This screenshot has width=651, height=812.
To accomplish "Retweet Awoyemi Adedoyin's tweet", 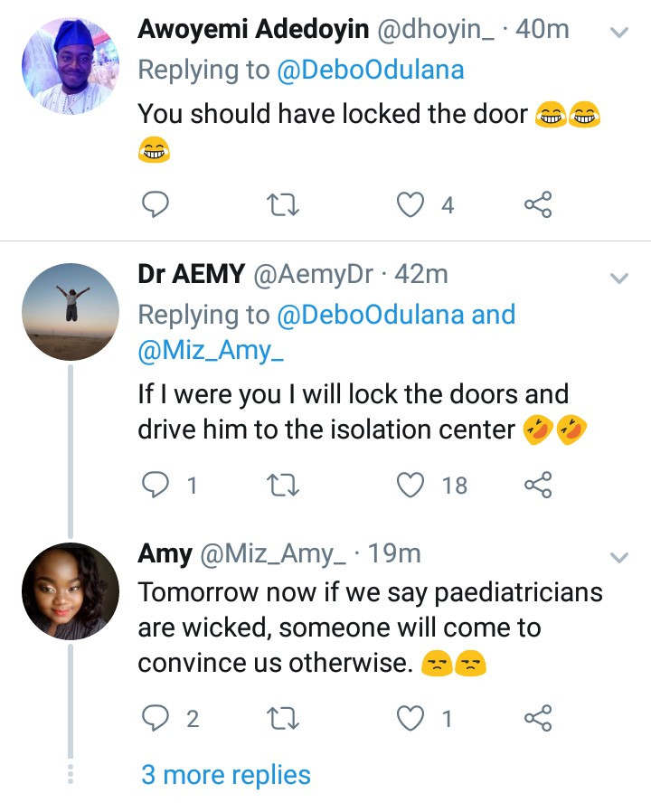I will click(x=284, y=206).
